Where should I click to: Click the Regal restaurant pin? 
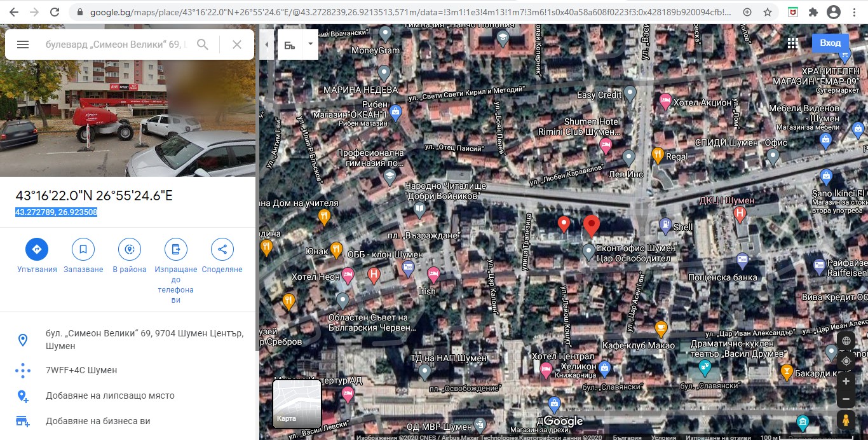point(658,155)
